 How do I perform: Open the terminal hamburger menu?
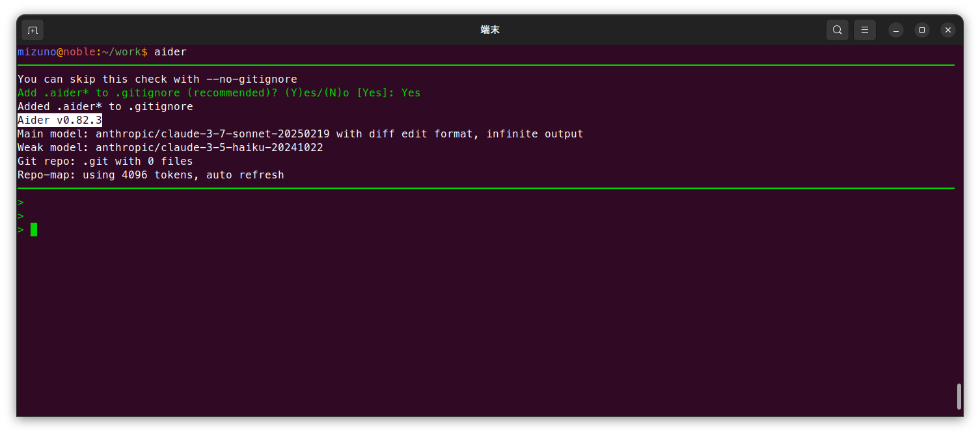[865, 30]
